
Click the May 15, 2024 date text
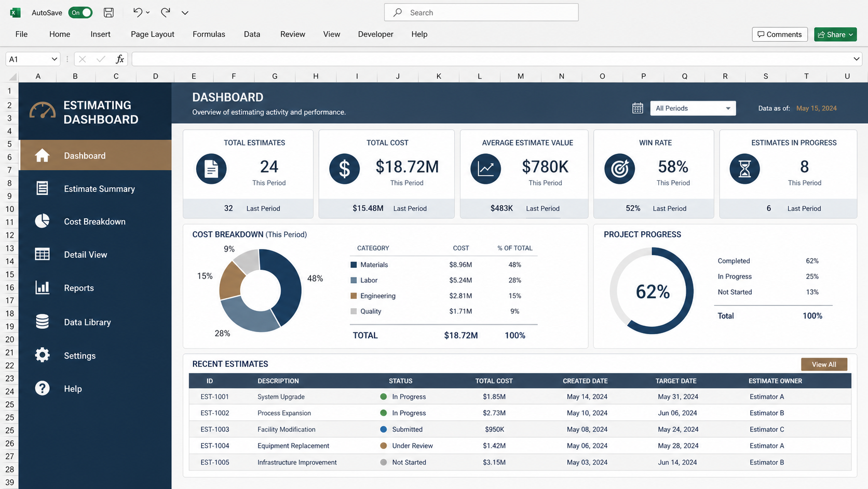pos(816,108)
